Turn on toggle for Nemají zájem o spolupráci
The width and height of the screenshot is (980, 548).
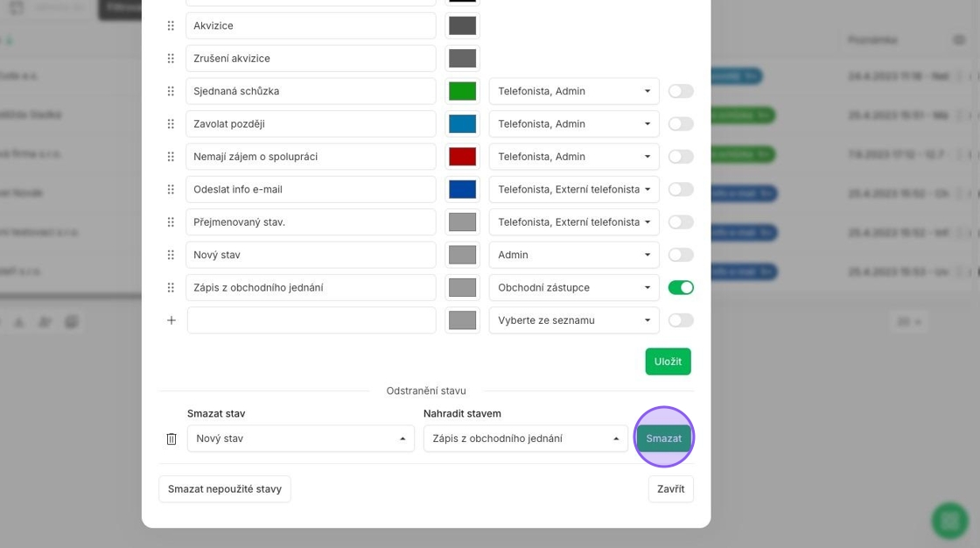(680, 157)
